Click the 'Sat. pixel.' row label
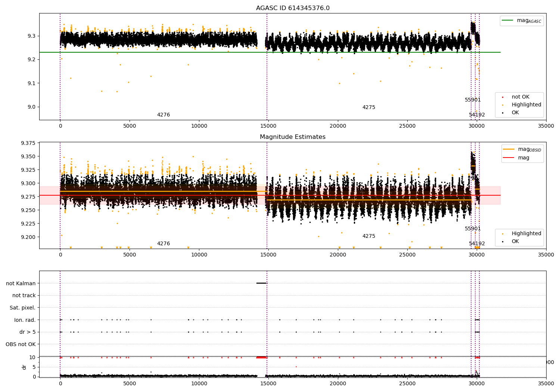Image resolution: width=560 pixels, height=392 pixels. tap(23, 308)
